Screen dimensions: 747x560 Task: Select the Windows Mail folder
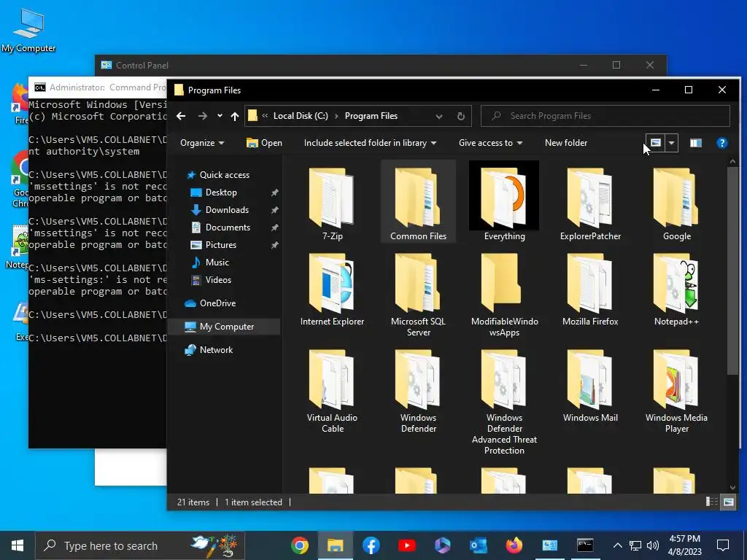tap(590, 386)
